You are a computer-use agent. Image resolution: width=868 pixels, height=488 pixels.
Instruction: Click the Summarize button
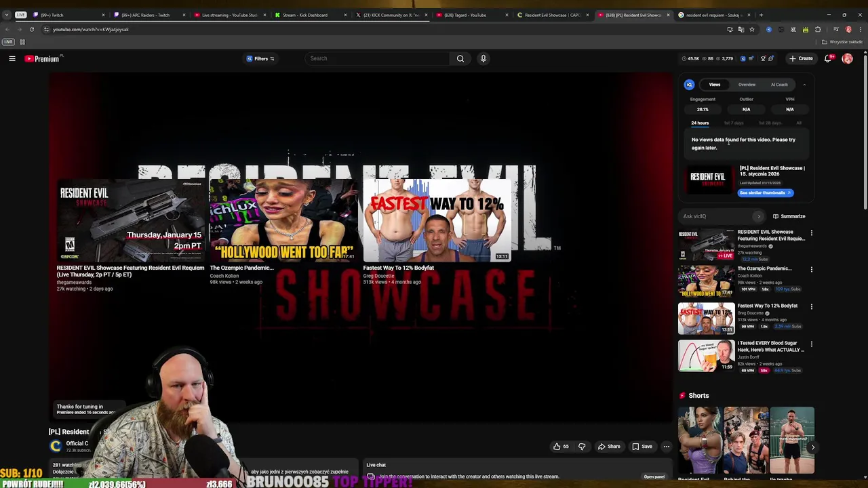pos(789,216)
